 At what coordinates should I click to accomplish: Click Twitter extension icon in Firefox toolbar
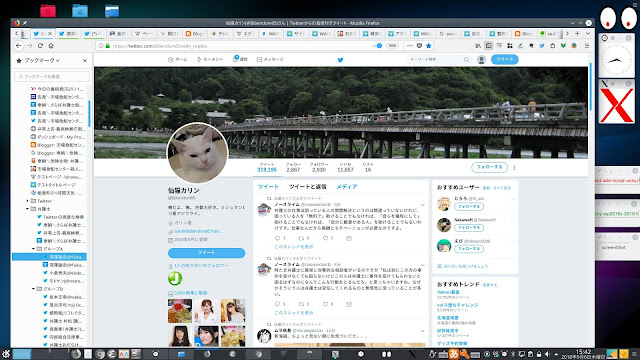click(542, 46)
